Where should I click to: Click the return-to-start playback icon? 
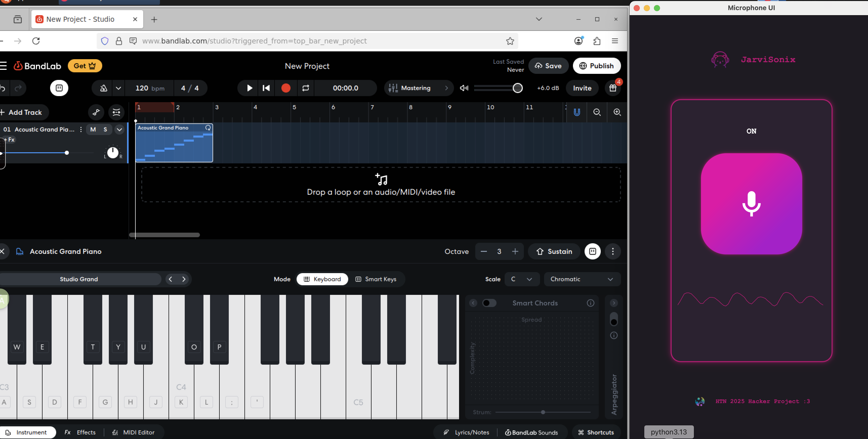[x=266, y=88]
